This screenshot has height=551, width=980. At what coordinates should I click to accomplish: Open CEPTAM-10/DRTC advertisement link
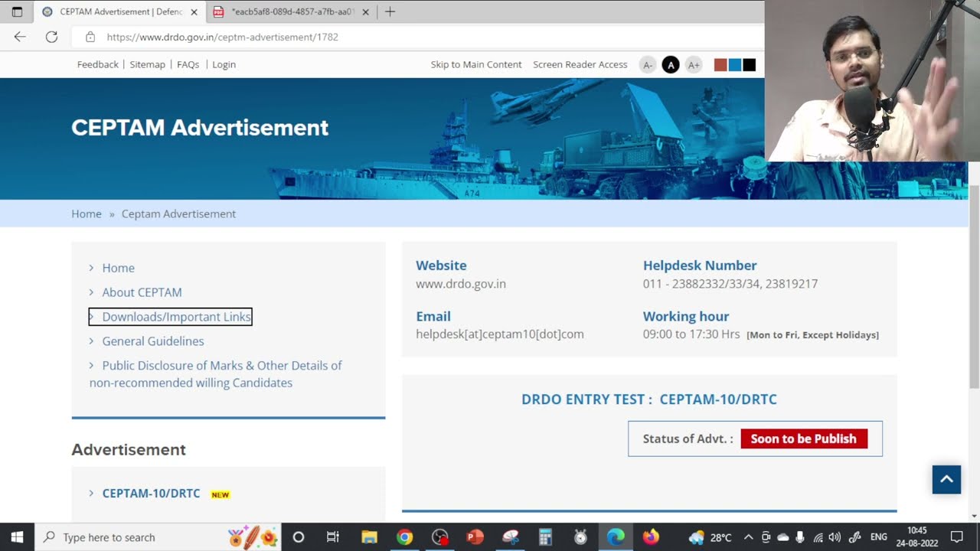pos(151,494)
